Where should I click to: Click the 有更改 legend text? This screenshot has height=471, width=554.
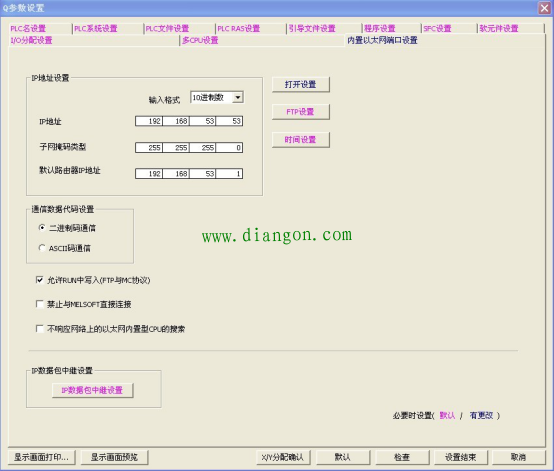[481, 416]
